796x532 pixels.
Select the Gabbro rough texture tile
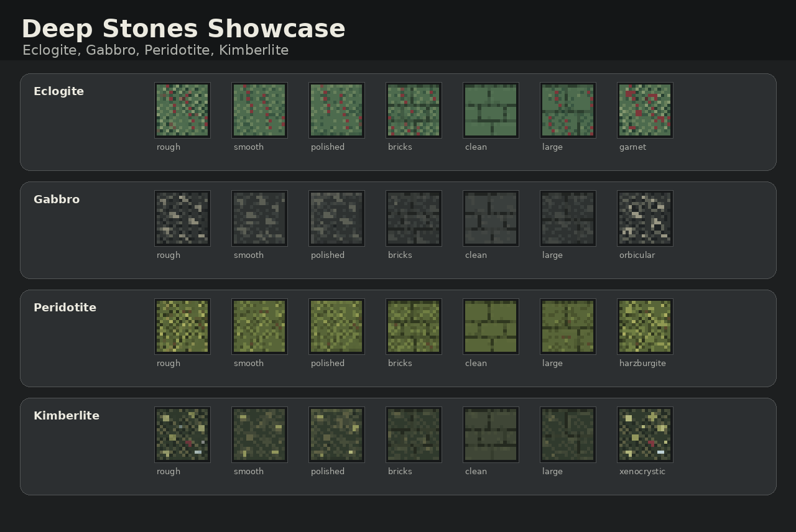(x=182, y=218)
